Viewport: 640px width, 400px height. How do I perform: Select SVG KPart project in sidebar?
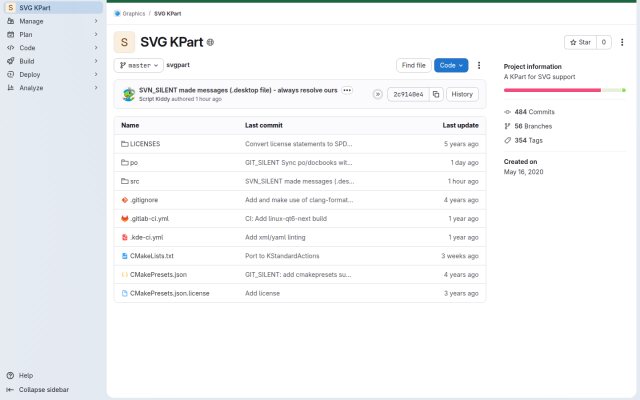(x=53, y=8)
